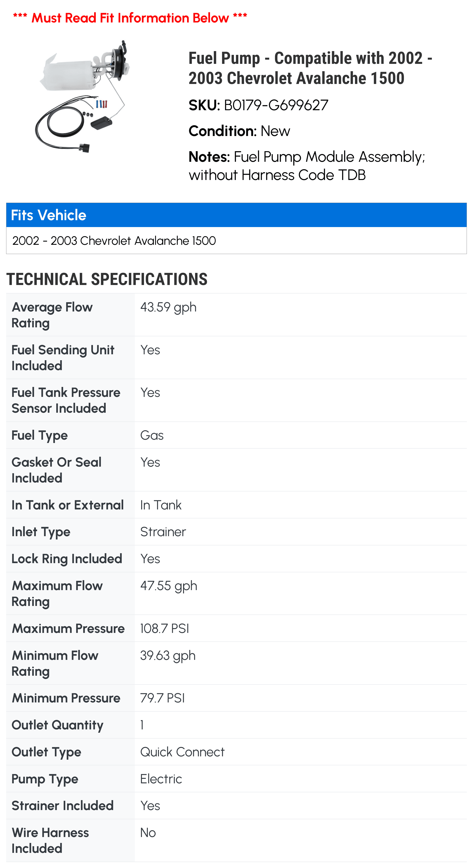Screen dimensions: 473x868
Task: Click the Wire Harness Included label
Action: point(50,840)
